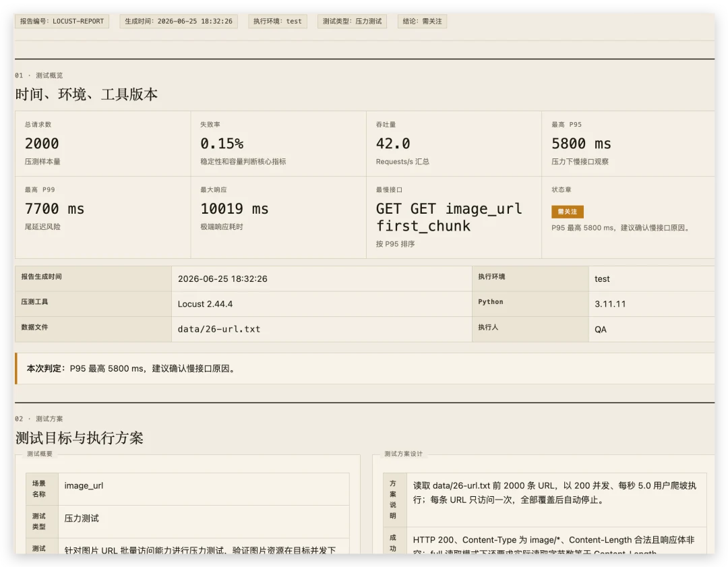
Task: Select the total requests value 2000
Action: click(x=42, y=144)
